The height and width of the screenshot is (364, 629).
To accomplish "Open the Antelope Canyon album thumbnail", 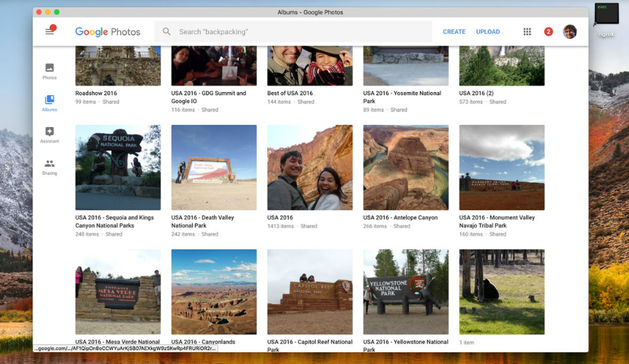I will 406,167.
